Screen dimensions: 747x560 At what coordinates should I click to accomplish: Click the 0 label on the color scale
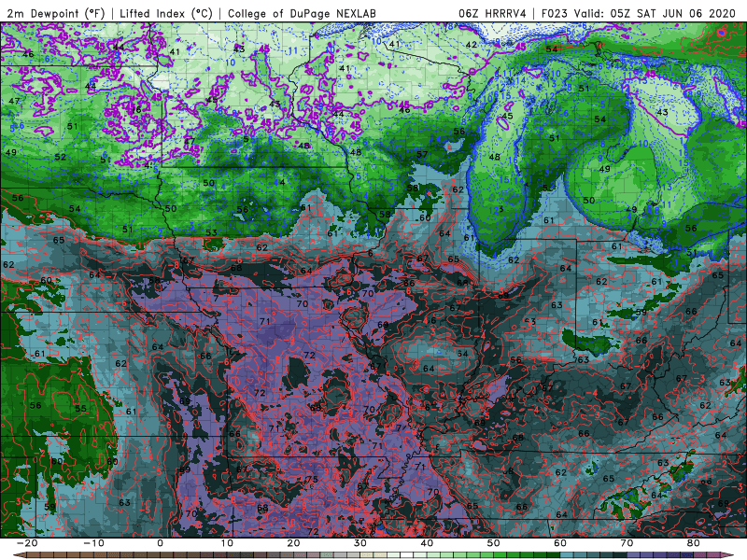(160, 543)
